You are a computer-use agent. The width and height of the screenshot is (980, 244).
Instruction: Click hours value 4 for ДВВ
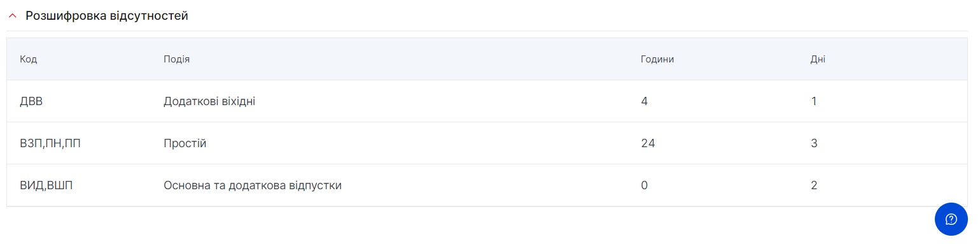coord(645,101)
